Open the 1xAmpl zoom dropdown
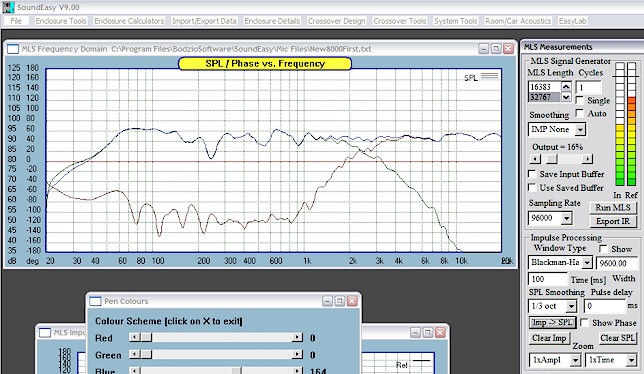 575,360
